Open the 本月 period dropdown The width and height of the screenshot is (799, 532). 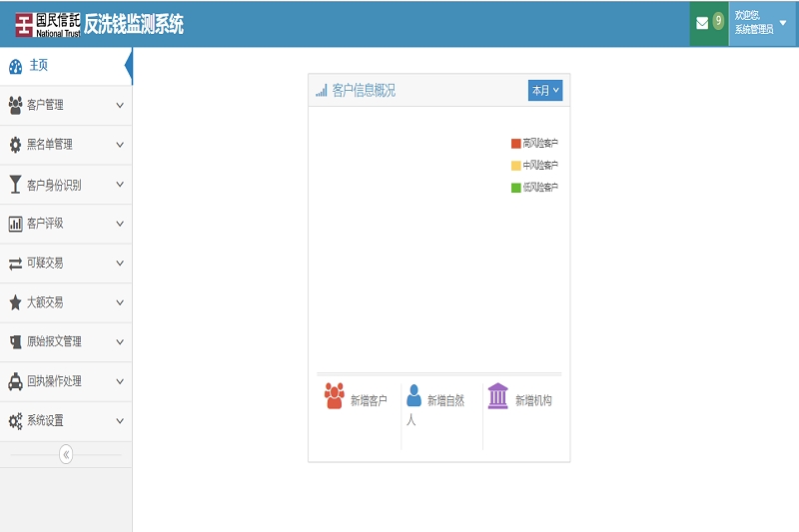point(545,91)
